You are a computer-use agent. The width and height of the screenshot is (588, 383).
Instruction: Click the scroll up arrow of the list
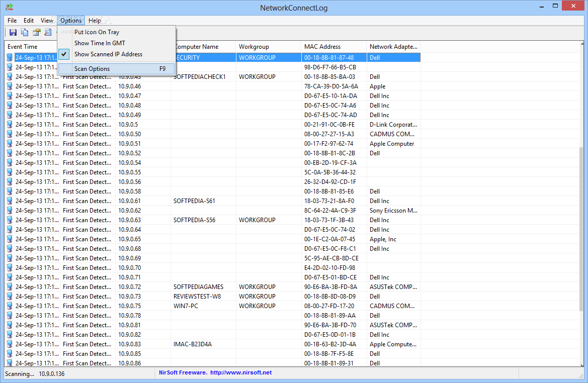(581, 44)
